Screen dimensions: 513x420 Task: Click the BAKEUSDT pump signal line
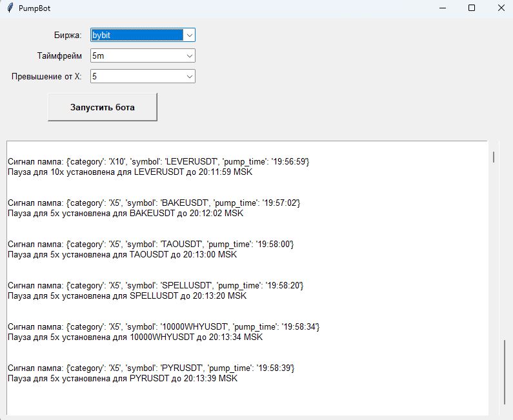(x=154, y=203)
